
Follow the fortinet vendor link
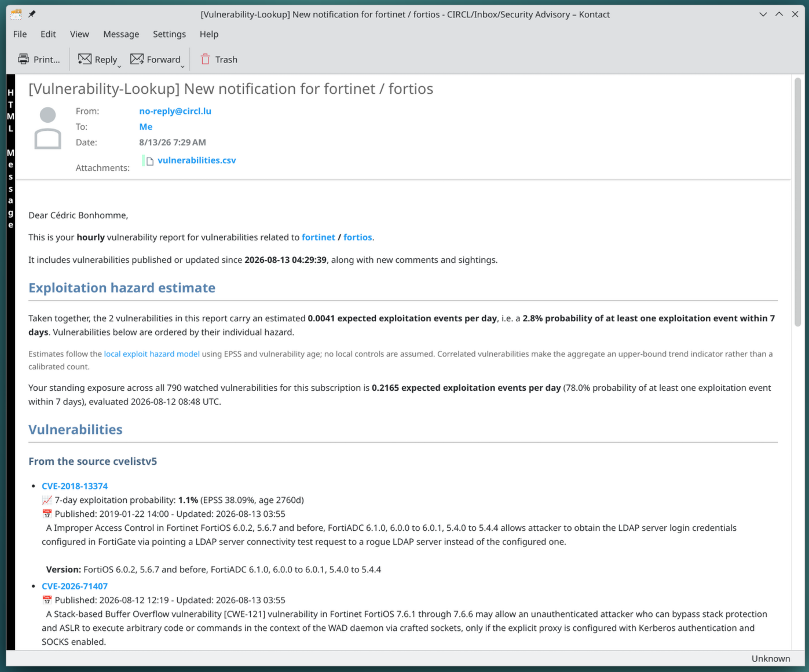[319, 237]
